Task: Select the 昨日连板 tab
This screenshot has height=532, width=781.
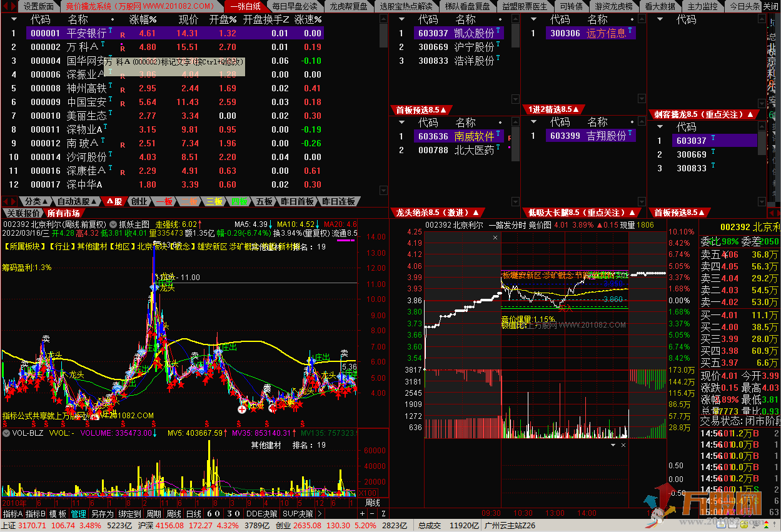Action: click(x=338, y=201)
